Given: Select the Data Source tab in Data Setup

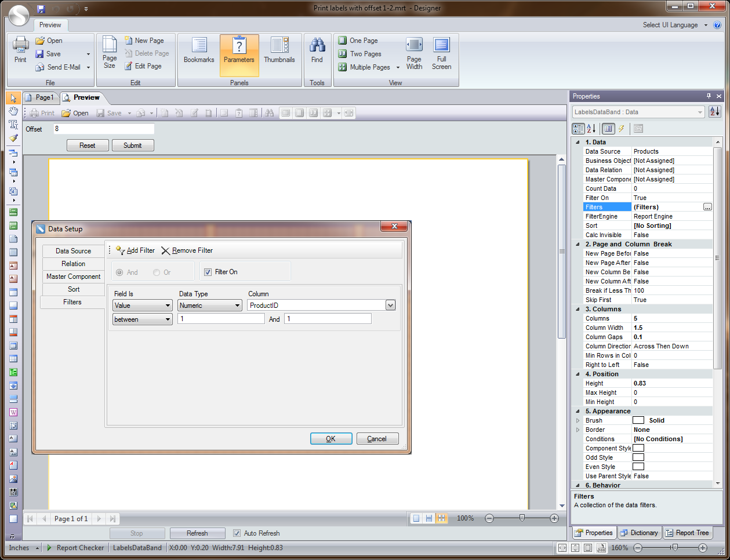Looking at the screenshot, I should coord(73,251).
